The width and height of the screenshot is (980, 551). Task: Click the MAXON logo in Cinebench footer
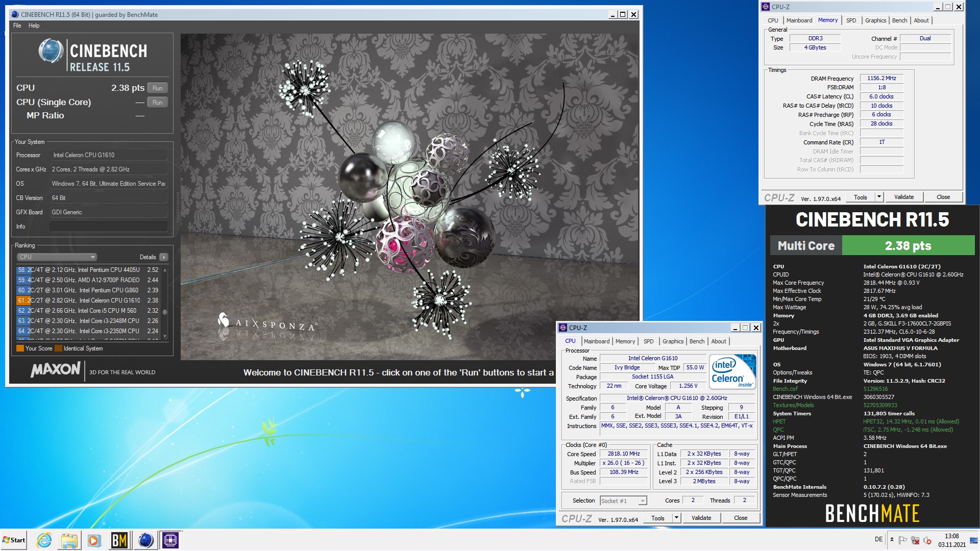coord(55,370)
